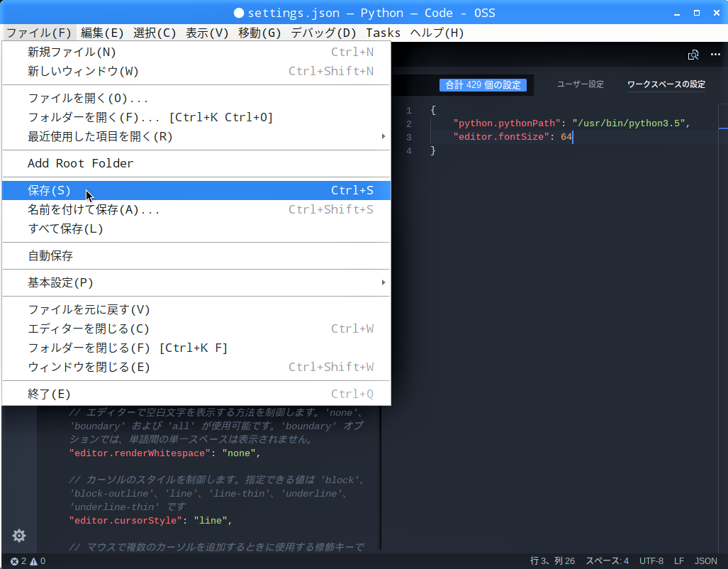The width and height of the screenshot is (728, 569).
Task: Choose 保存(S) to save the file
Action: pyautogui.click(x=196, y=190)
